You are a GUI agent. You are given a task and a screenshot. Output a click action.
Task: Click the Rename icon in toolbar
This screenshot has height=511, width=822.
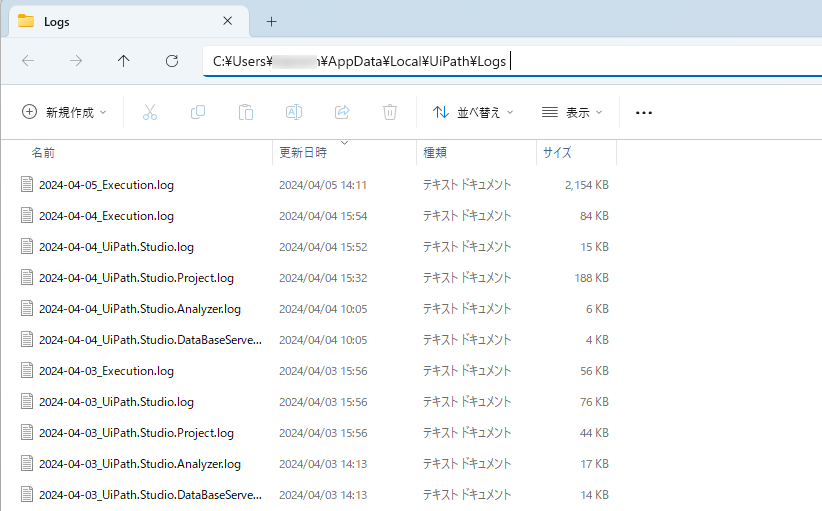[x=294, y=112]
